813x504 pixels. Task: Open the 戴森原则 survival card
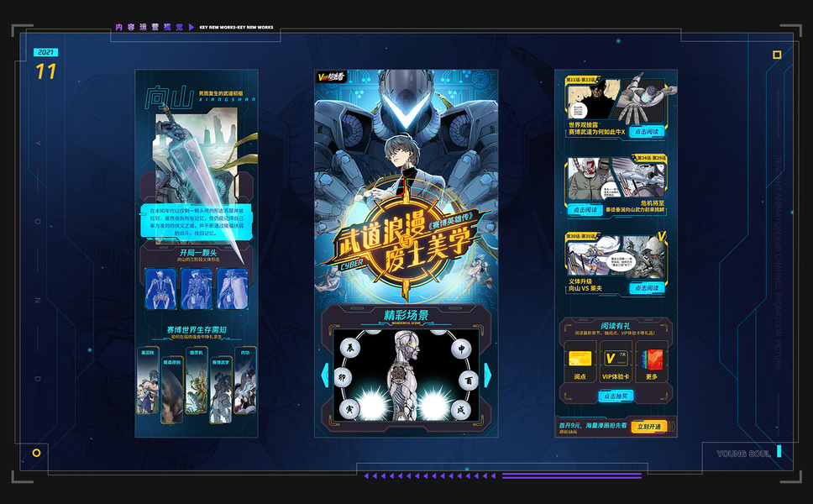171,391
